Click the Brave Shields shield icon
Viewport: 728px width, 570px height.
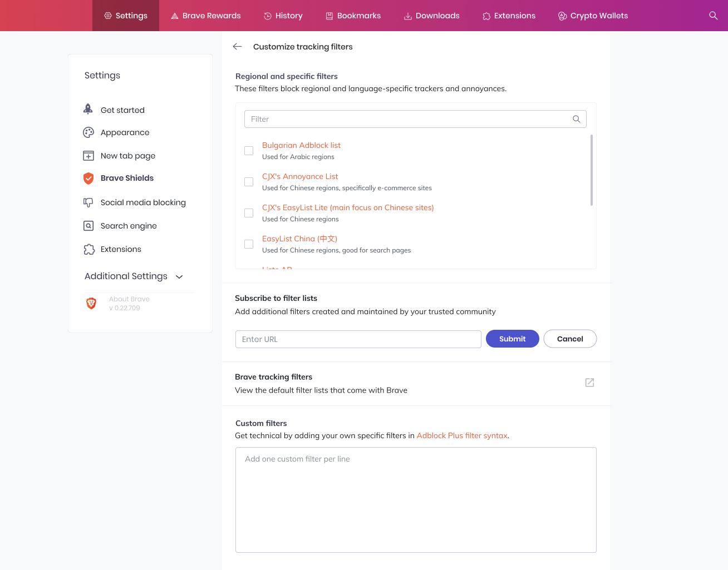[88, 178]
